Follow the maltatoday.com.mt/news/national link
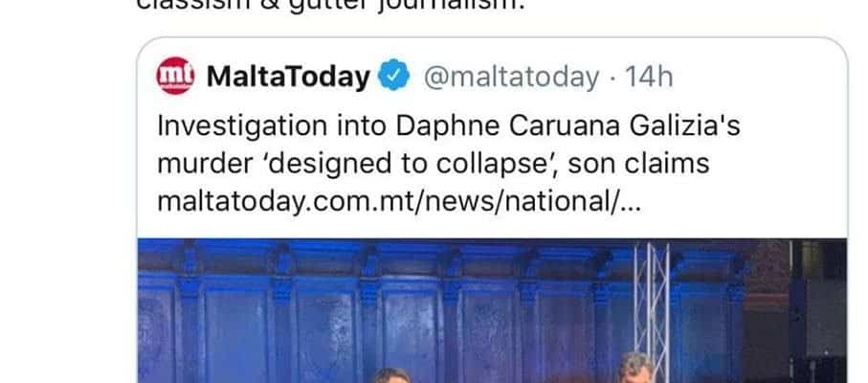Viewport: 868px width, 383px height. pos(398,202)
